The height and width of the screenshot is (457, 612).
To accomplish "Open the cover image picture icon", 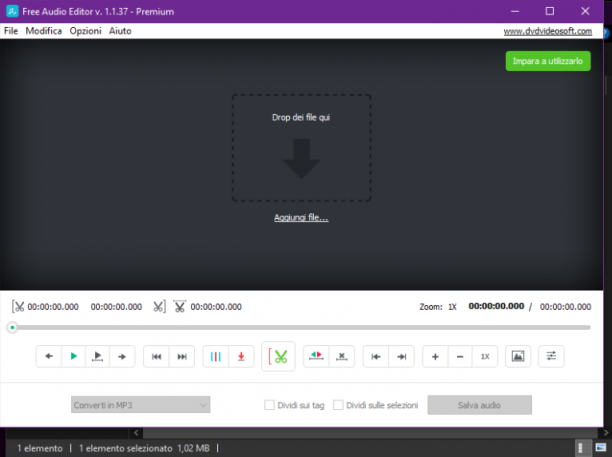I will click(x=518, y=356).
